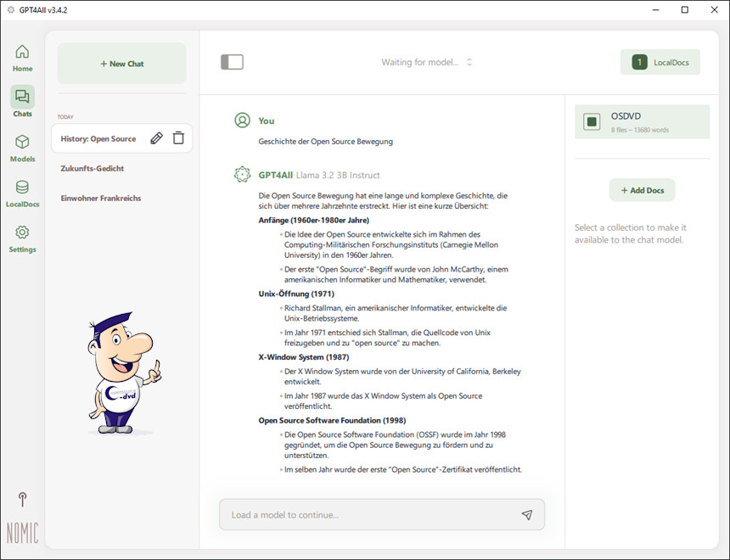Screen dimensions: 730x560
Task: Open the Models section icon
Action: pos(22,143)
